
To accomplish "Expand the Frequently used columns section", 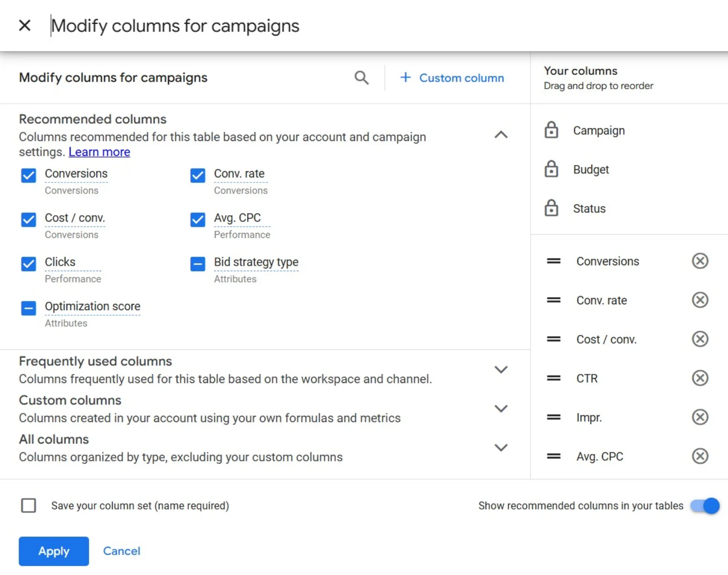I will (x=501, y=369).
